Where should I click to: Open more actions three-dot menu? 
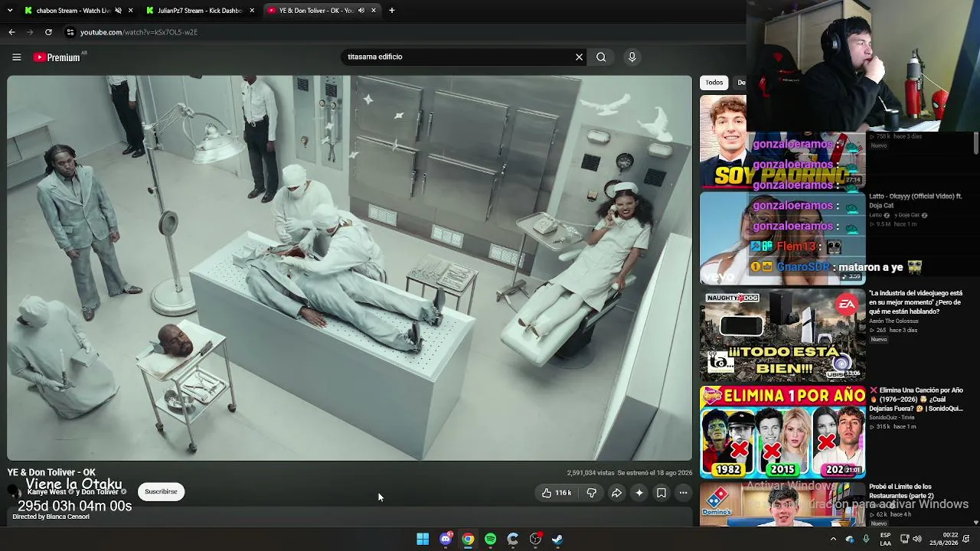pyautogui.click(x=684, y=493)
